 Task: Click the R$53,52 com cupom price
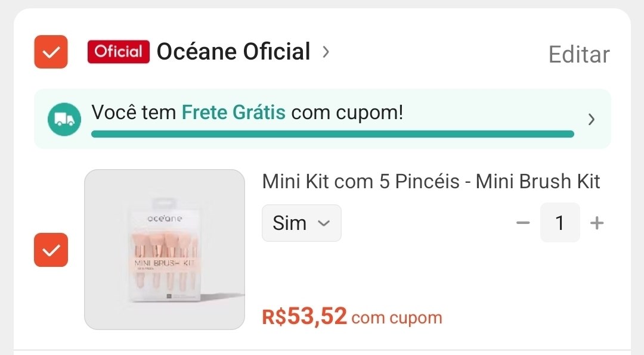(351, 316)
